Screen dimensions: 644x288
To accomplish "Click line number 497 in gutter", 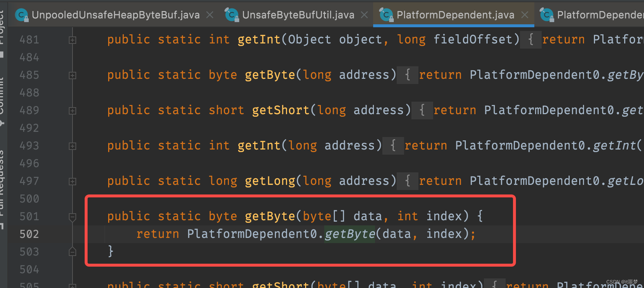I will click(x=29, y=181).
